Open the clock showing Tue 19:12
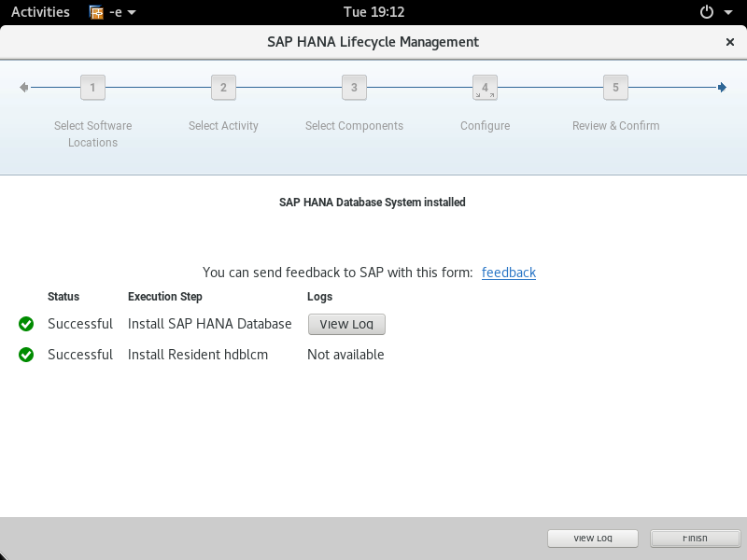The image size is (747, 560). tap(374, 12)
